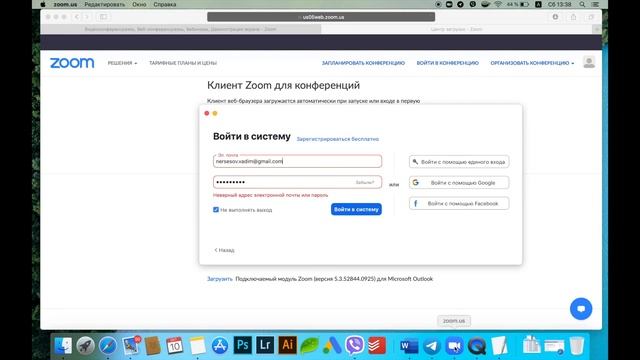The image size is (640, 360).
Task: Open the "Редактировать" menu
Action: pos(104,4)
